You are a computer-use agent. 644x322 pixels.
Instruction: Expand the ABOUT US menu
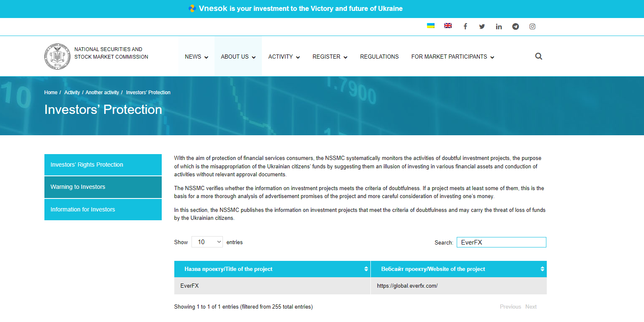pos(238,57)
